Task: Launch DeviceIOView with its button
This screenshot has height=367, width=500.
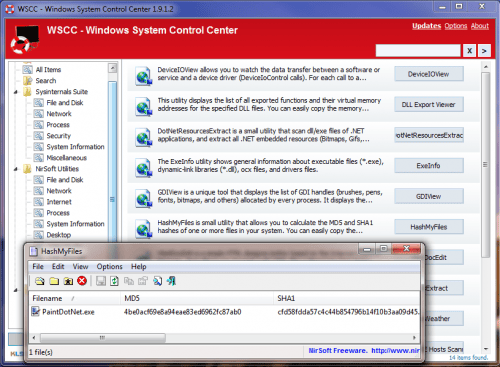Action: 429,74
